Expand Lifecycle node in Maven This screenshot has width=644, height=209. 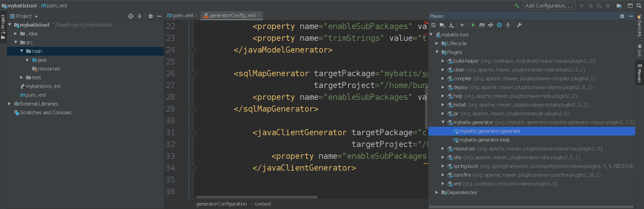pyautogui.click(x=437, y=43)
